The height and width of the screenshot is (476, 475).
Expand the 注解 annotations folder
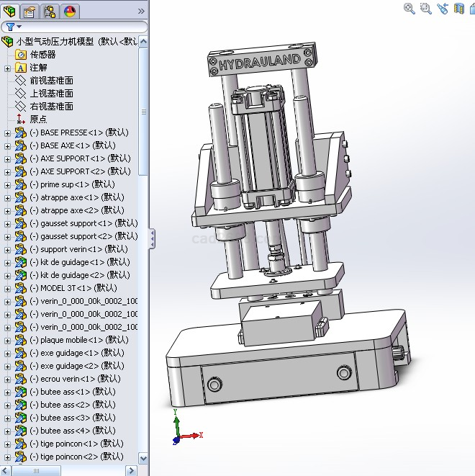tap(7, 68)
